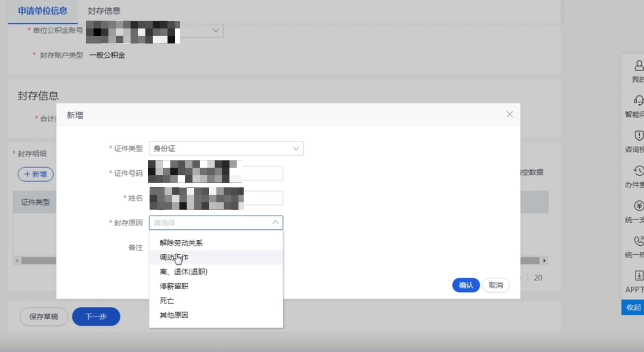The width and height of the screenshot is (644, 352).
Task: Click 下一步 button
Action: (96, 317)
